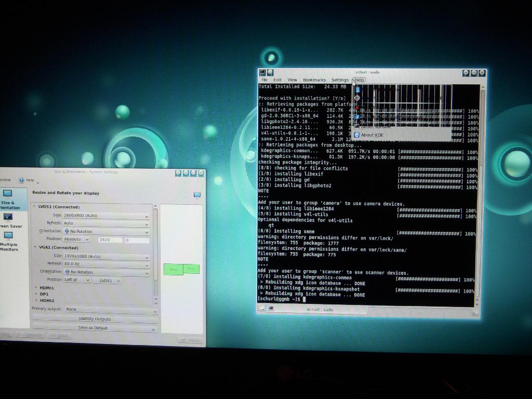This screenshot has width=532, height=399.
Task: Expand the HDMI1 output section
Action: 36,287
